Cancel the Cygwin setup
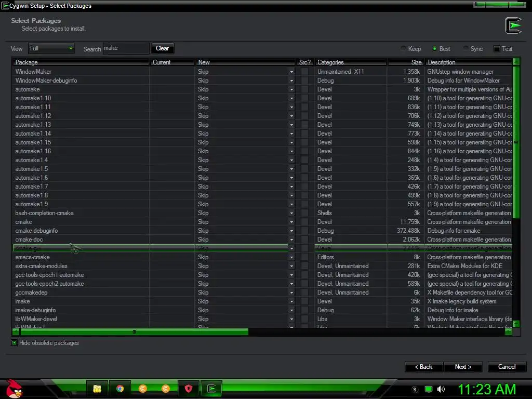Viewport: 532px width, 399px height. tap(507, 367)
